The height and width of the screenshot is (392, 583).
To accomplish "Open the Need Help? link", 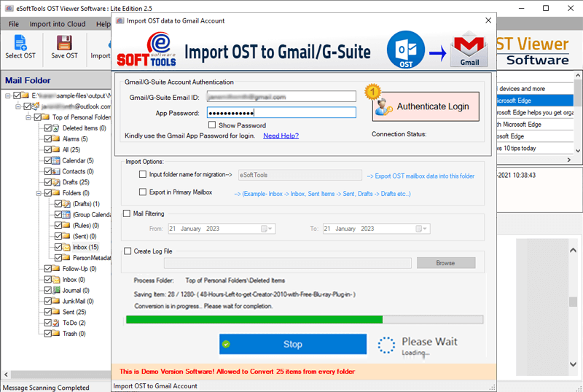I will [281, 136].
